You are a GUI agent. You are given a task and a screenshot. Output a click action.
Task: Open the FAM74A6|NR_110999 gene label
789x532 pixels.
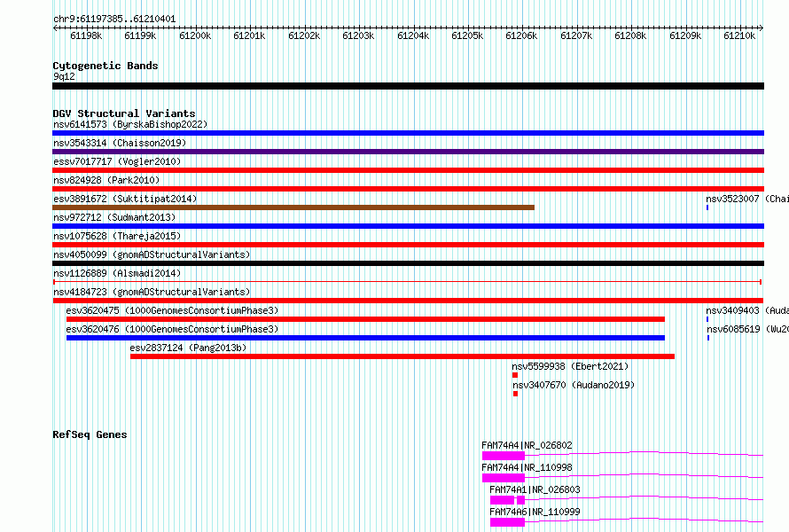[535, 512]
